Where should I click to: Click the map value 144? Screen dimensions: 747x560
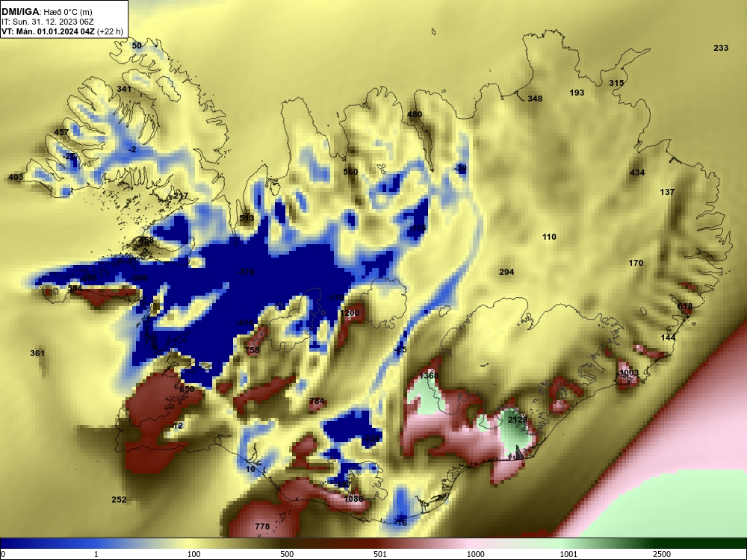[x=668, y=337]
